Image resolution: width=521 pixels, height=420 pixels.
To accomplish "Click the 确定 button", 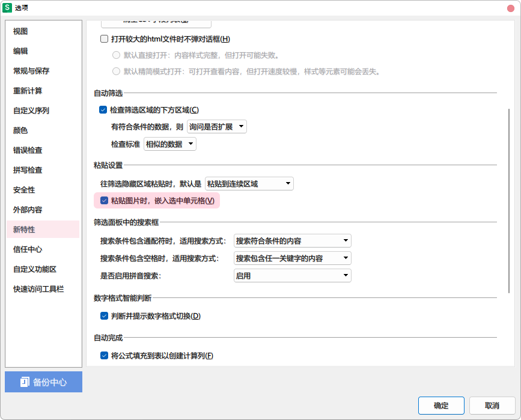I will 441,406.
